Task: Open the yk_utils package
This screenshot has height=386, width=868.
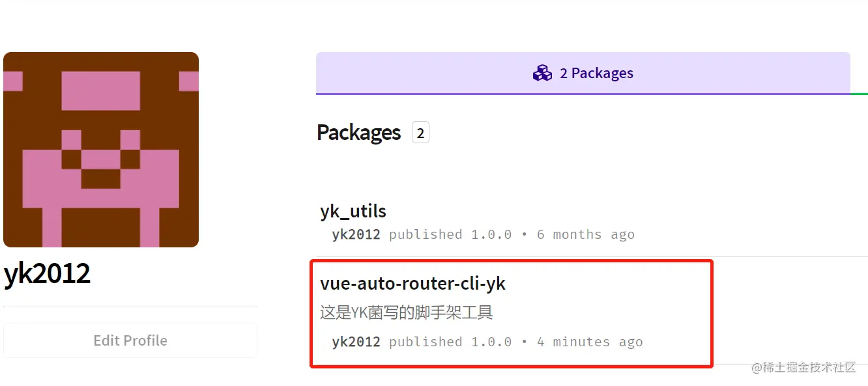Action: (353, 212)
